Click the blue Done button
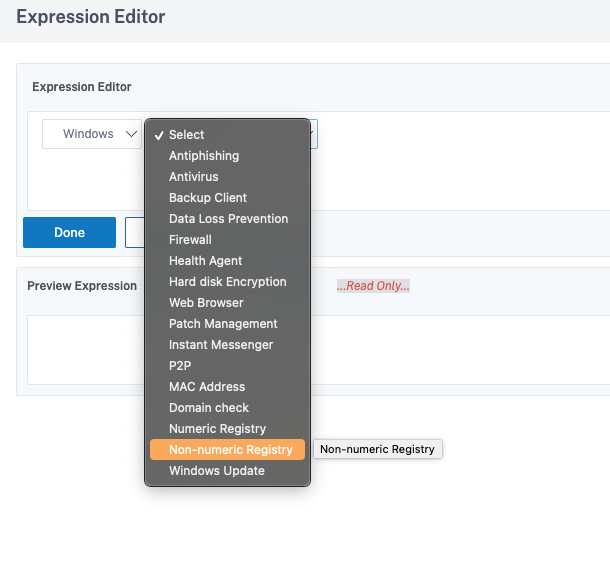The width and height of the screenshot is (610, 574). tap(69, 232)
